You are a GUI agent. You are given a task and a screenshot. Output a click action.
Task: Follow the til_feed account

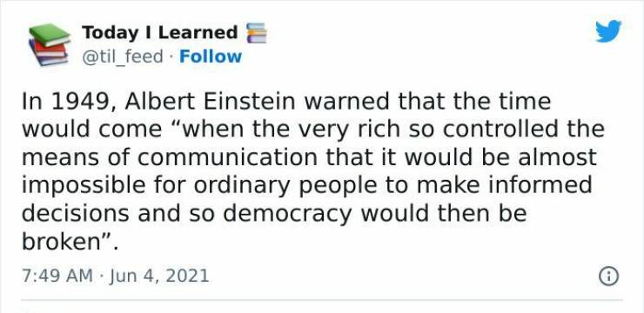click(211, 57)
